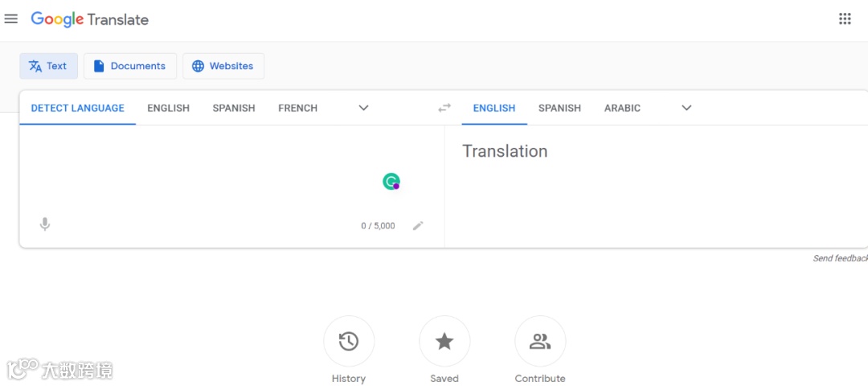Open the Grammarly extension badge
Image resolution: width=868 pixels, height=386 pixels.
click(391, 182)
